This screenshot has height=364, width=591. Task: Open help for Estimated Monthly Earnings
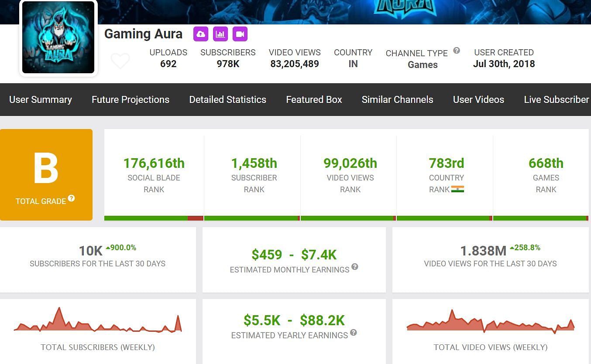pos(355,267)
